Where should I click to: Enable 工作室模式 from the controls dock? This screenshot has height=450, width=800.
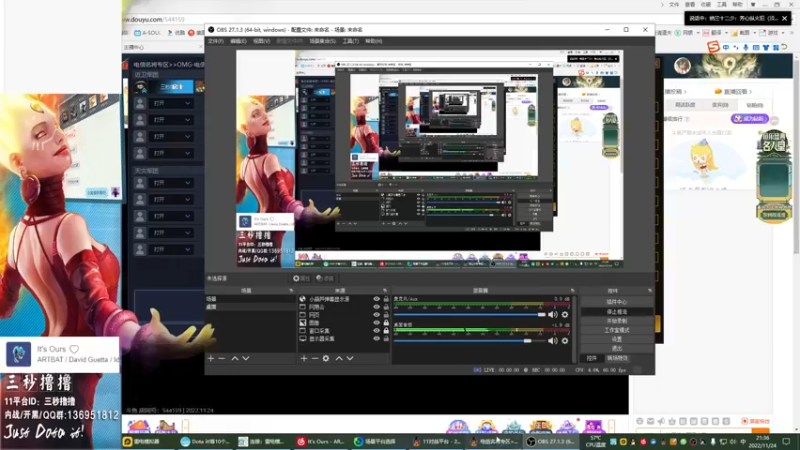click(x=616, y=330)
